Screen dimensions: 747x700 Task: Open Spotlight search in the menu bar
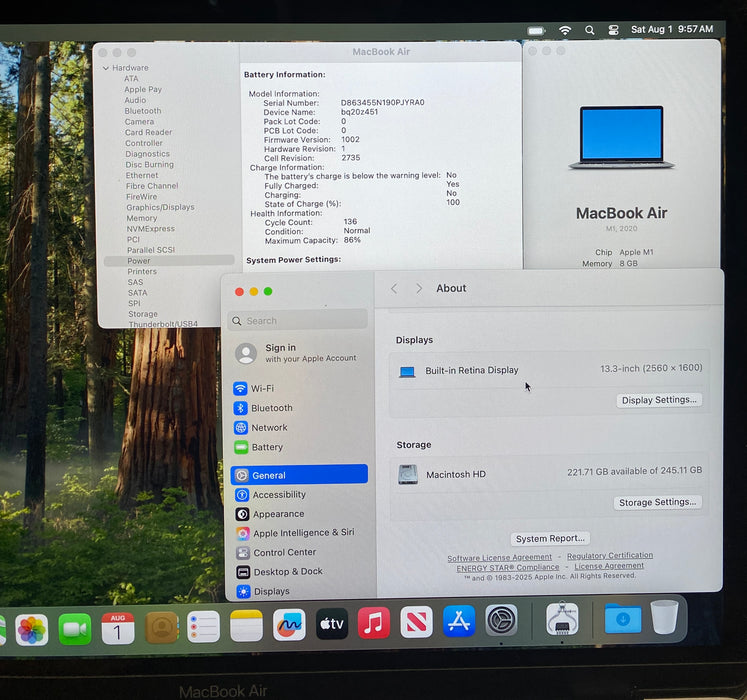(x=590, y=30)
